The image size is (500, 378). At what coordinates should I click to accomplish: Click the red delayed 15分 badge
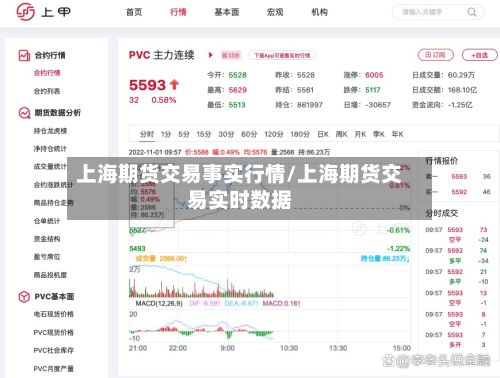click(231, 55)
